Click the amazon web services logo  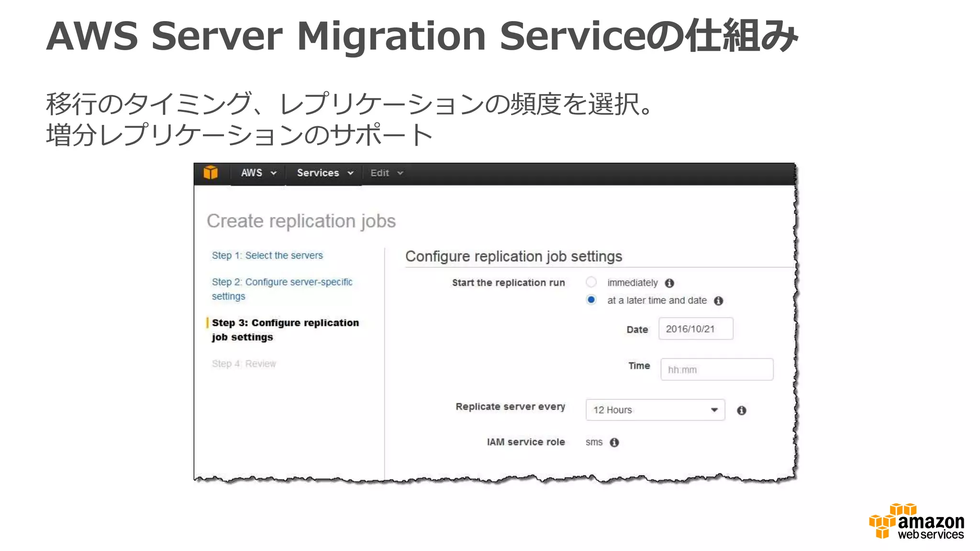[x=917, y=522]
